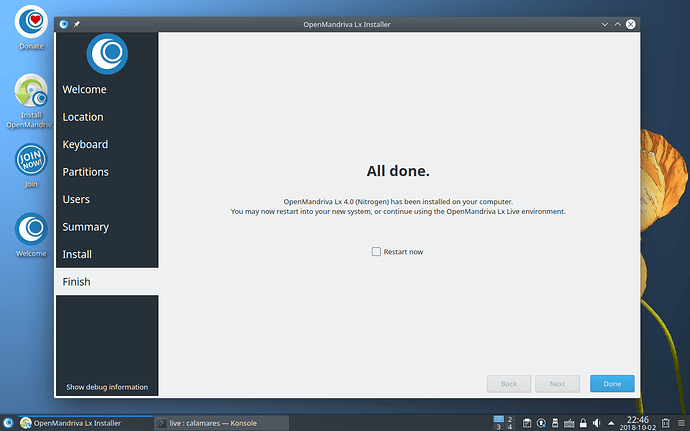The image size is (690, 431).
Task: Close the installer window
Action: 631,24
